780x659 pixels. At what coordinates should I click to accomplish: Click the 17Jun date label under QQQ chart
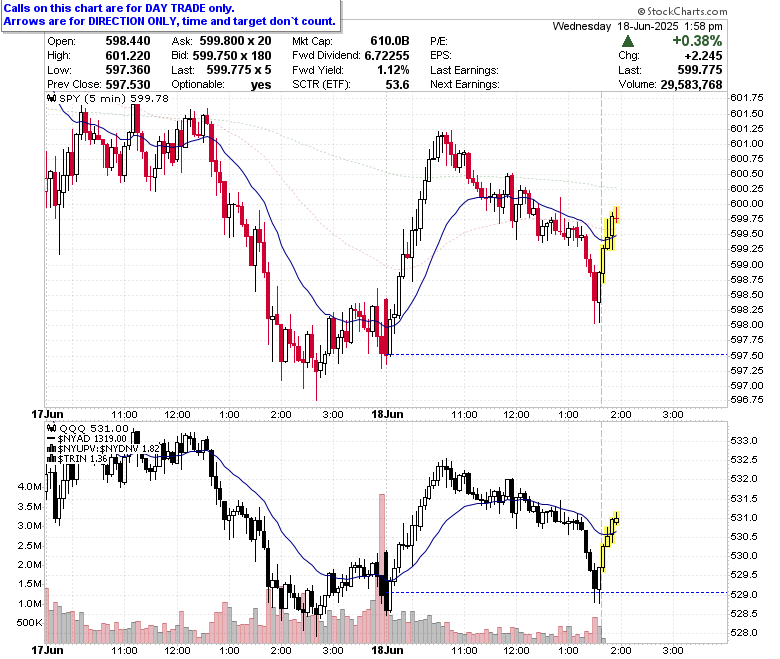tap(47, 650)
